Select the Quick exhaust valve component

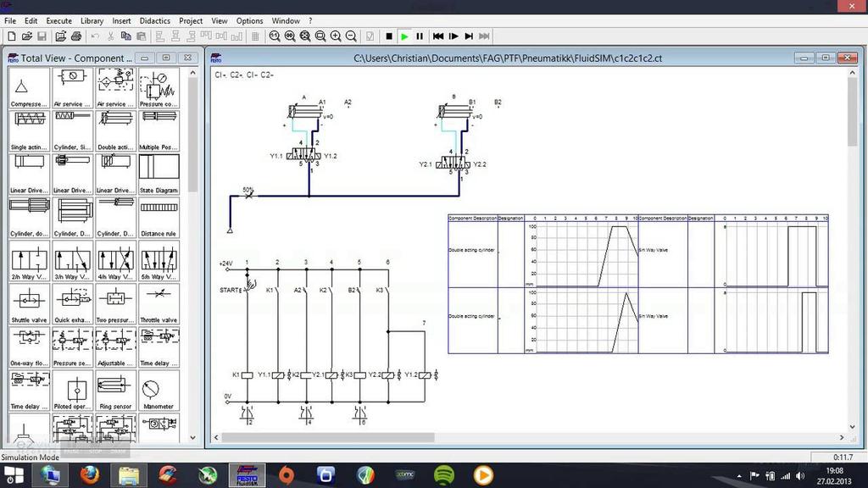pos(72,304)
